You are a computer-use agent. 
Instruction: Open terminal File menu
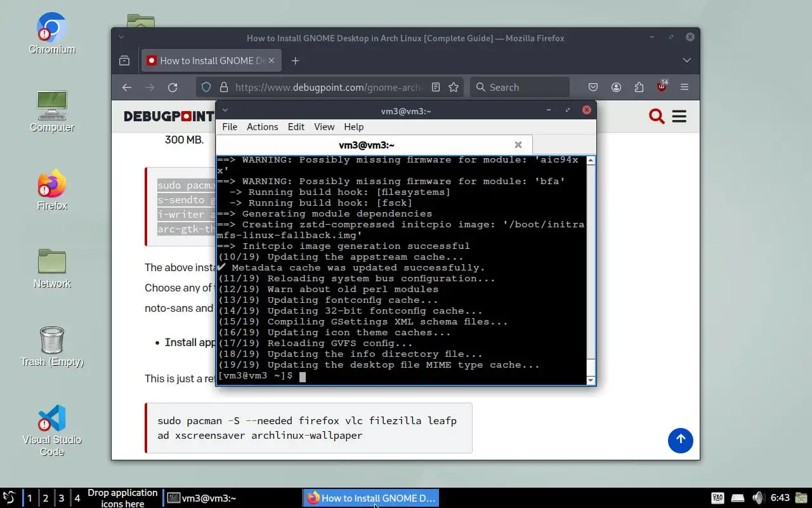click(x=230, y=127)
